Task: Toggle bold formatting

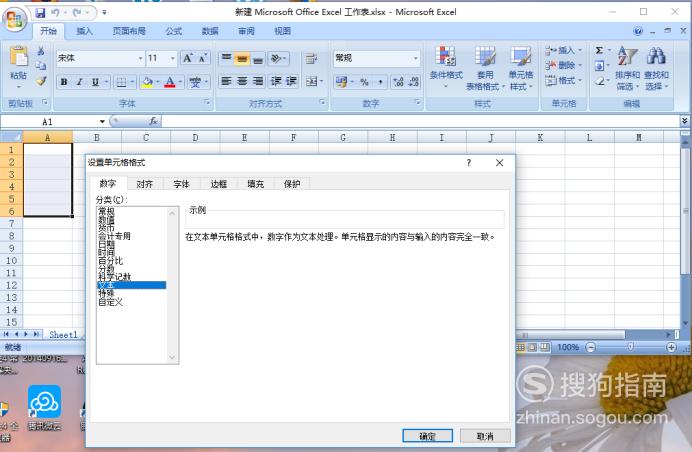Action: [64, 82]
